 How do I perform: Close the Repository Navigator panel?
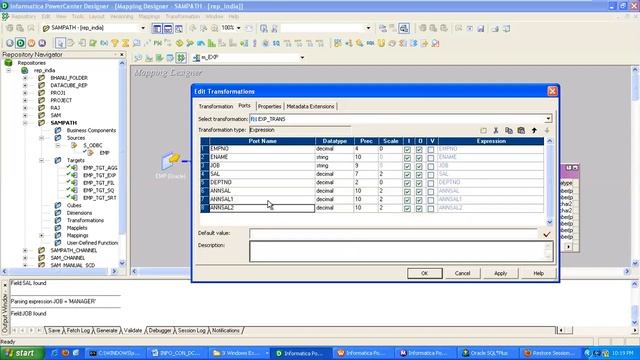122,54
